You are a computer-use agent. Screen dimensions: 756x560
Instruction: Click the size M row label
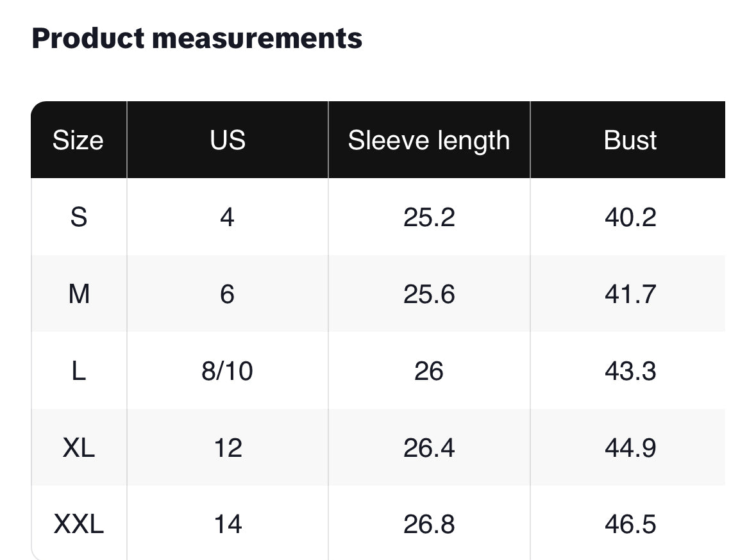click(x=78, y=294)
